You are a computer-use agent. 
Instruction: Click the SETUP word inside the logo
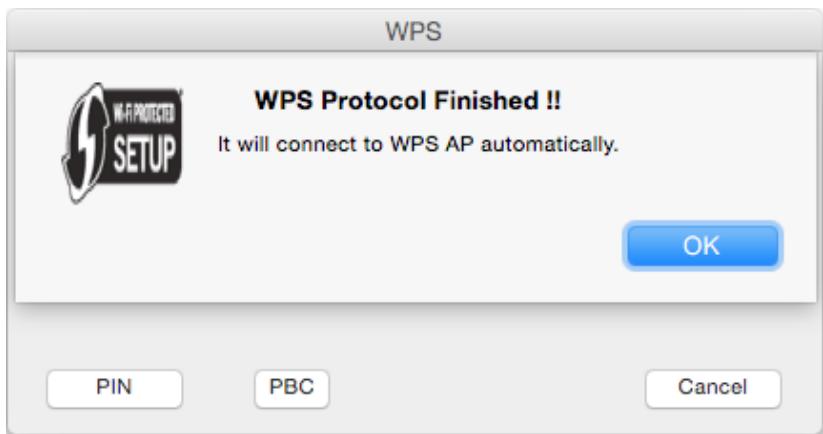click(x=144, y=154)
